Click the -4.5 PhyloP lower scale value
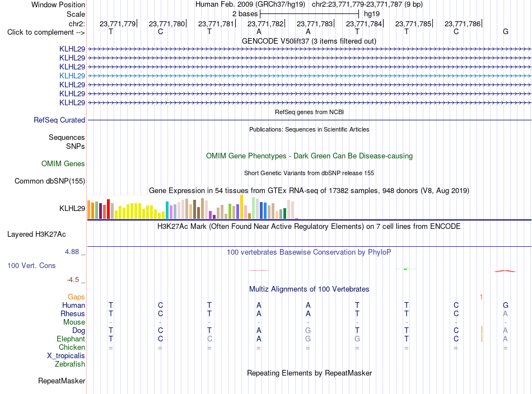Image resolution: width=532 pixels, height=394 pixels. [73, 280]
